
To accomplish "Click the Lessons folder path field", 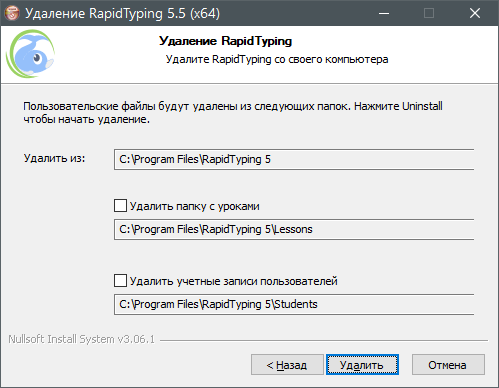I will click(294, 229).
